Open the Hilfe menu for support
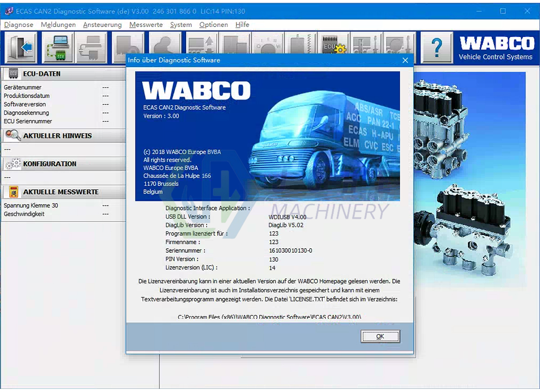This screenshot has width=540, height=392. (242, 25)
